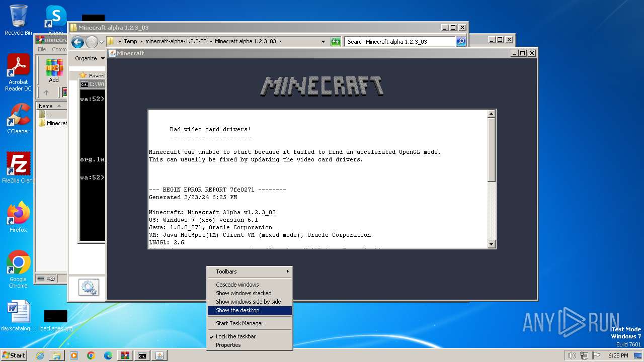Expand breadcrumb arrow after Minecraft alpha 1.2.3_03
Viewport: 644px width, 362px height.
pos(280,42)
